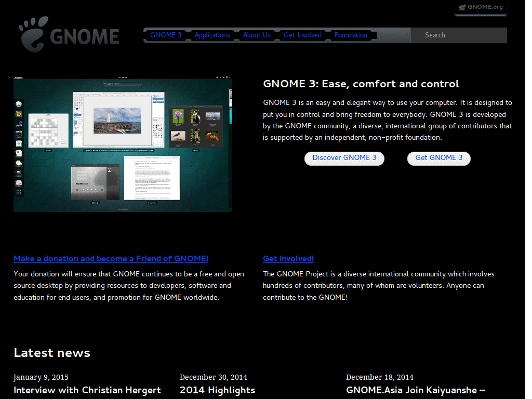This screenshot has height=399, width=532.
Task: Open the Documents icon in the dock
Action: click(19, 152)
